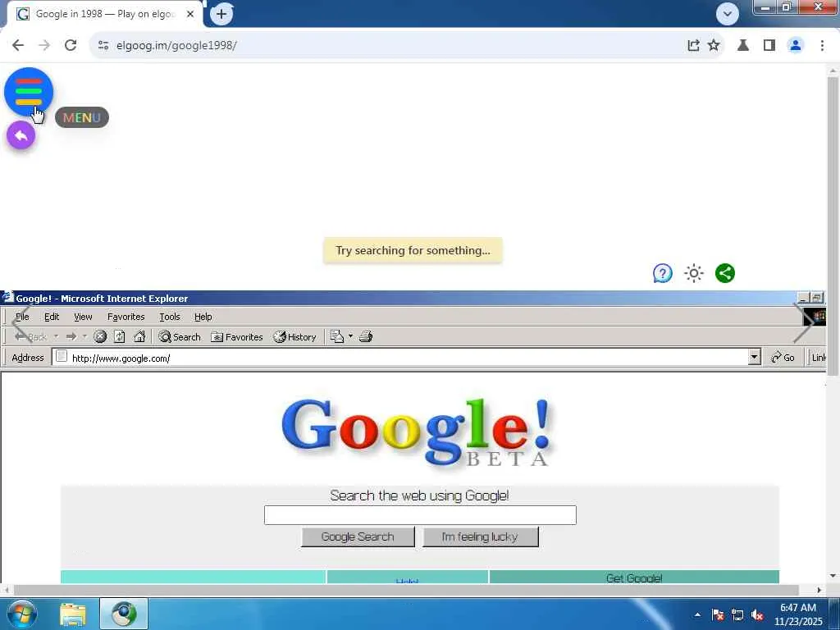Click the Get Google! link
Screen dimensions: 840x630
pyautogui.click(x=634, y=578)
